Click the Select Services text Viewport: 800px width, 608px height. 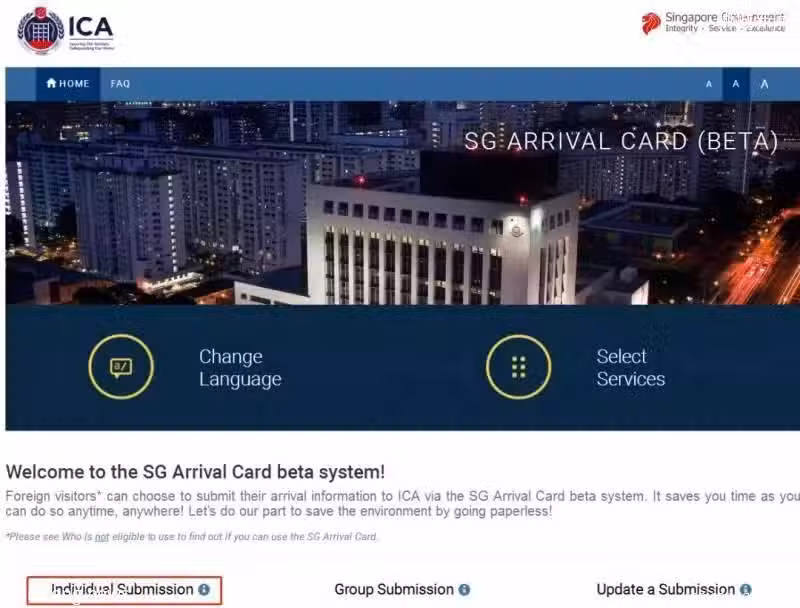pyautogui.click(x=631, y=368)
